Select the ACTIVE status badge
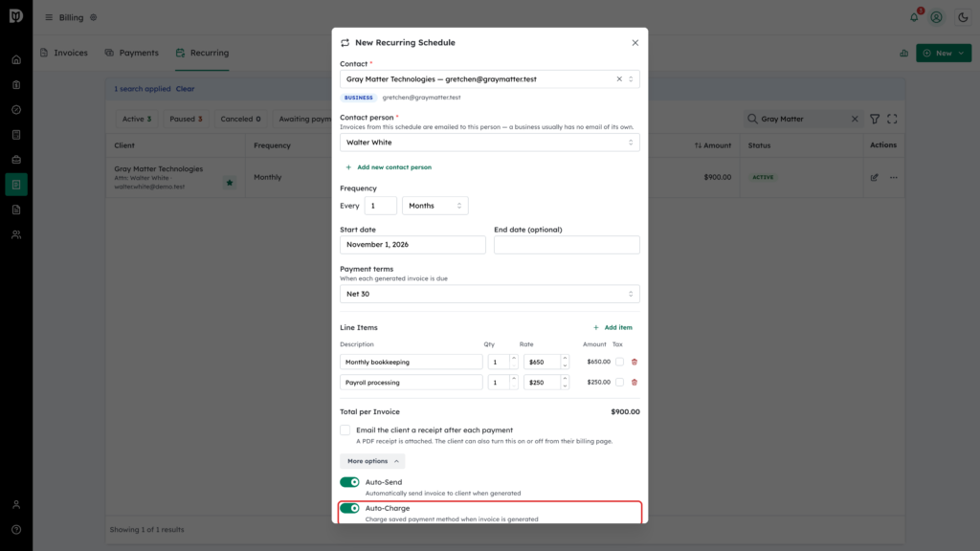 [x=763, y=177]
